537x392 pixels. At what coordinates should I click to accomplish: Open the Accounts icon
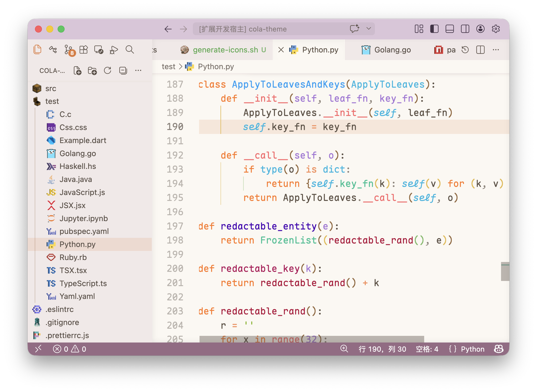(x=480, y=29)
